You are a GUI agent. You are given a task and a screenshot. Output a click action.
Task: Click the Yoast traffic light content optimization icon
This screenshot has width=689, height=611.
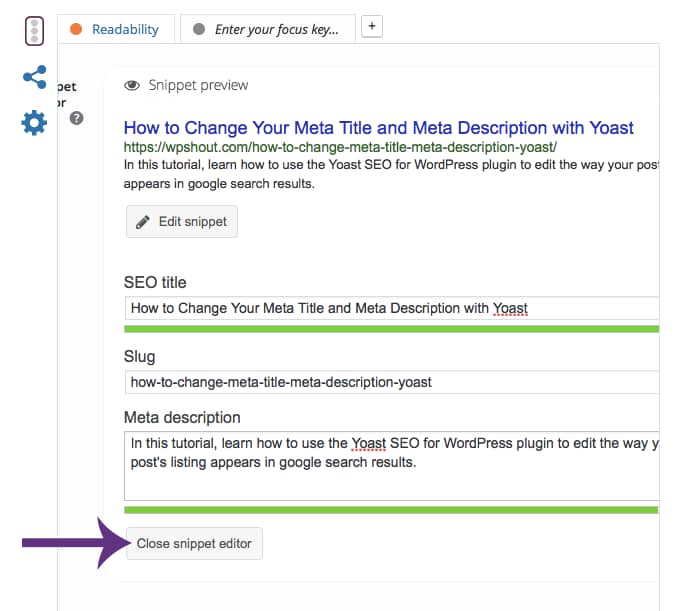[34, 30]
